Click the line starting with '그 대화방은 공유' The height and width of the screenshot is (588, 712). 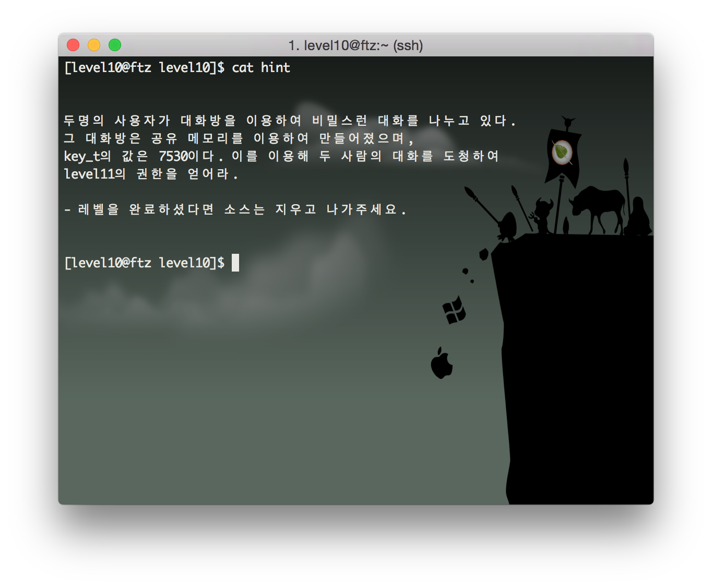tap(239, 138)
